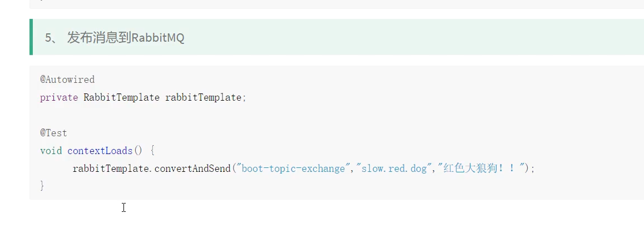This screenshot has width=644, height=233.
Task: Click the heading "发布消息到RabbitMQ"
Action: [x=126, y=38]
